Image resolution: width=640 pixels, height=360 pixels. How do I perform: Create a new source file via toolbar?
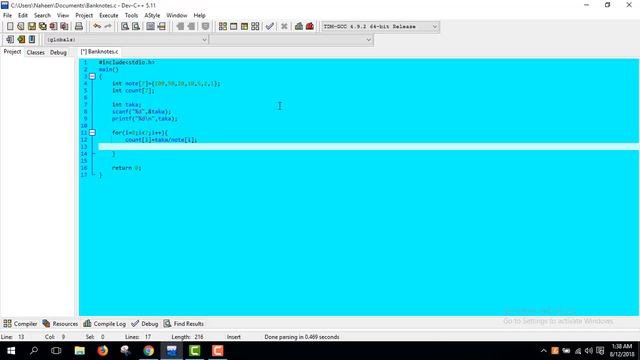(10, 27)
